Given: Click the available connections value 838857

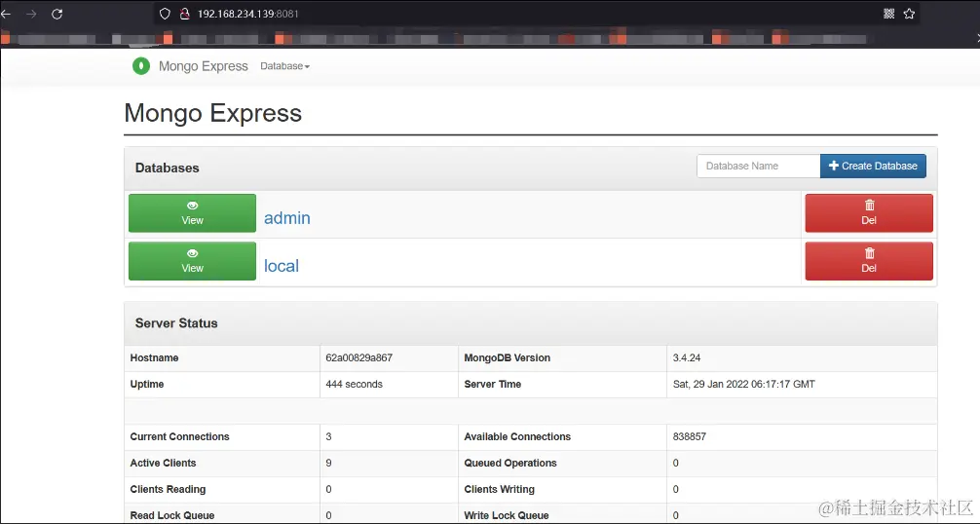Looking at the screenshot, I should click(690, 436).
